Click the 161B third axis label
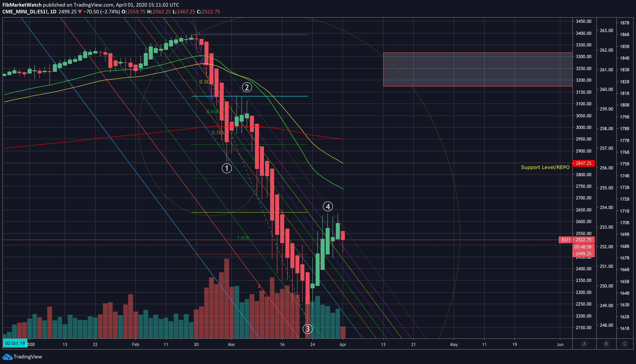Screen dimensions: 636x364 (625, 328)
